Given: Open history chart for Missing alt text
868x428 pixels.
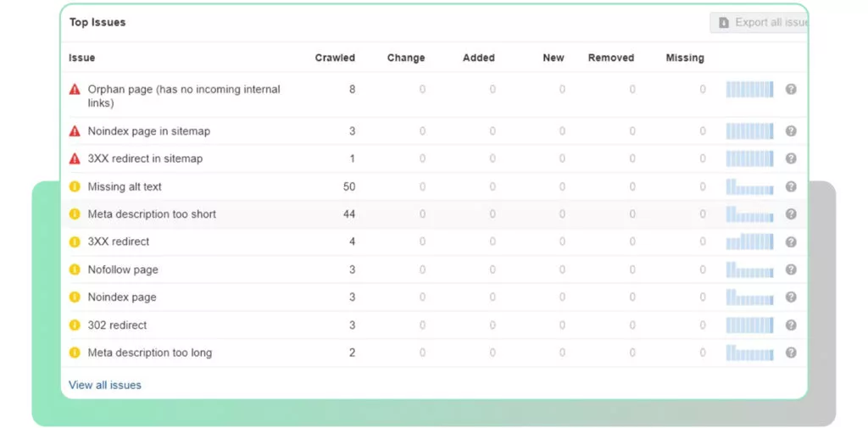Looking at the screenshot, I should pos(749,186).
